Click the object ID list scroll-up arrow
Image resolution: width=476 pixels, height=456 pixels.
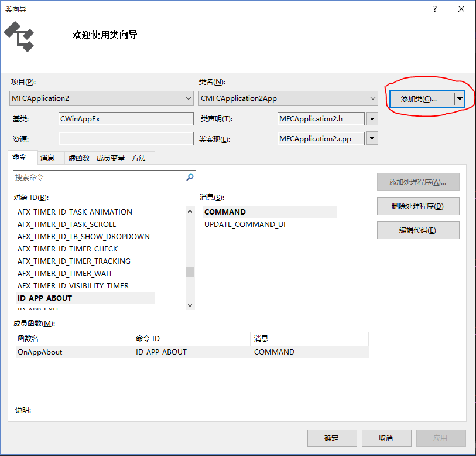(190, 211)
